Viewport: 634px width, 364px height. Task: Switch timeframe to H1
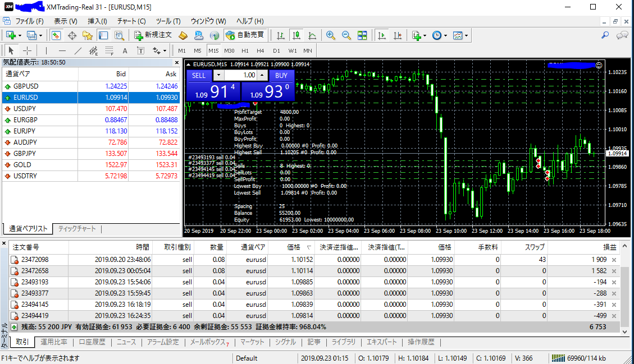tap(245, 50)
